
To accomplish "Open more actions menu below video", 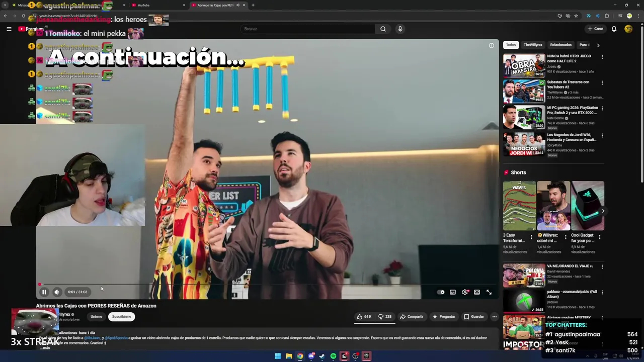I will 495,317.
